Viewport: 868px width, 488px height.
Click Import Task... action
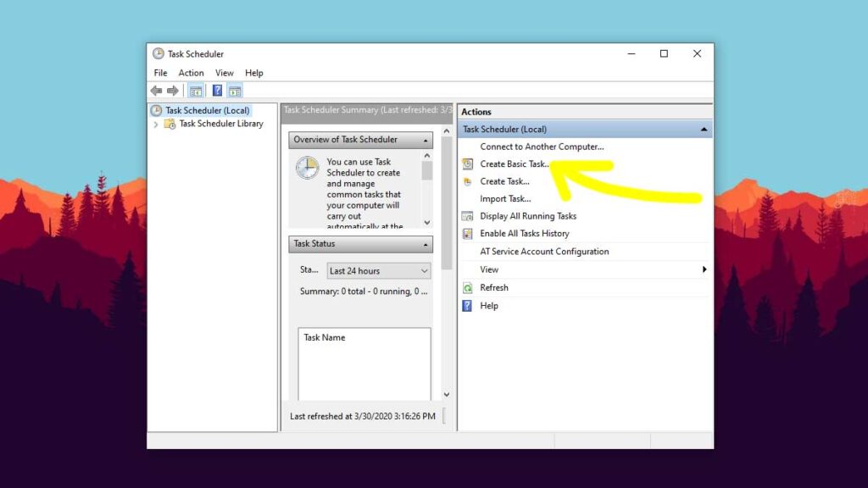505,198
